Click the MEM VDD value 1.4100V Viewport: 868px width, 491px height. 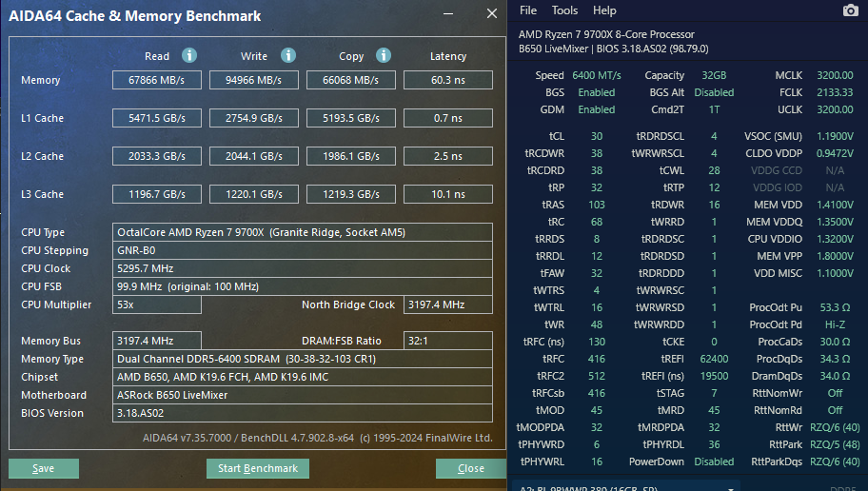tap(835, 205)
